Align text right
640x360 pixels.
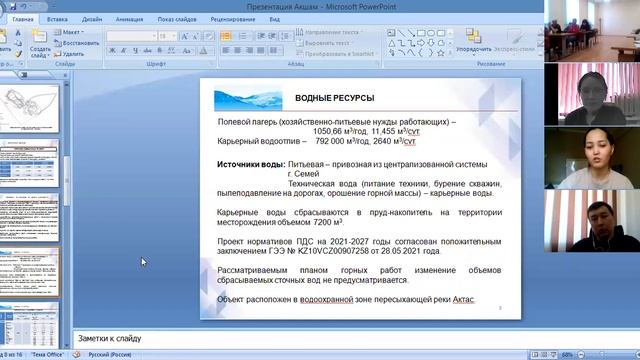(x=249, y=51)
